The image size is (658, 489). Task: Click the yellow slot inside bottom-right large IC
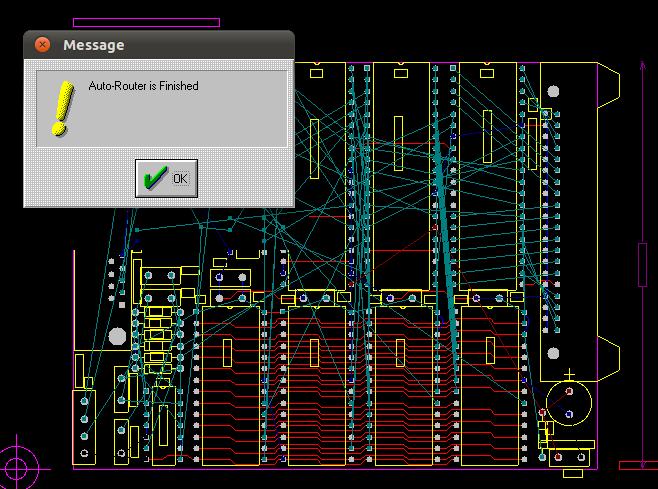491,351
